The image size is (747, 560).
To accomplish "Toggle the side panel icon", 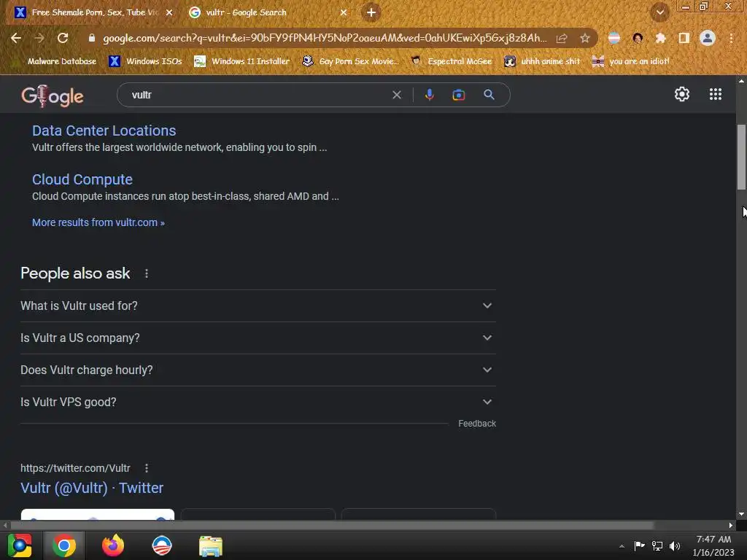I will click(x=684, y=38).
